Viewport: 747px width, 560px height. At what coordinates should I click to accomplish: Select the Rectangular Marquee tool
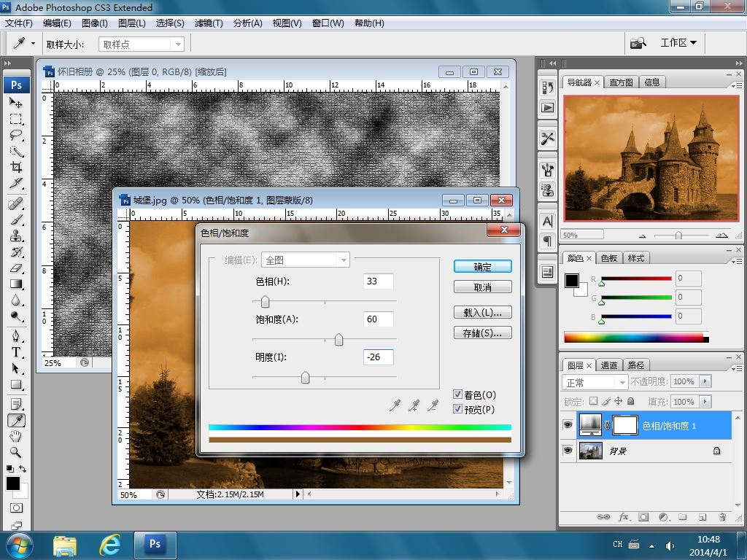(x=16, y=119)
